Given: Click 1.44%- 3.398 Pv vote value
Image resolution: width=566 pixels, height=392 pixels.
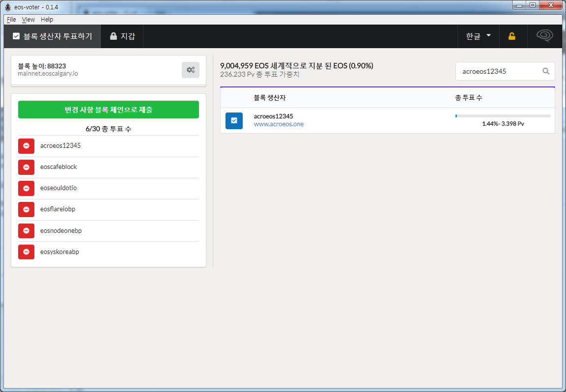Looking at the screenshot, I should (503, 124).
